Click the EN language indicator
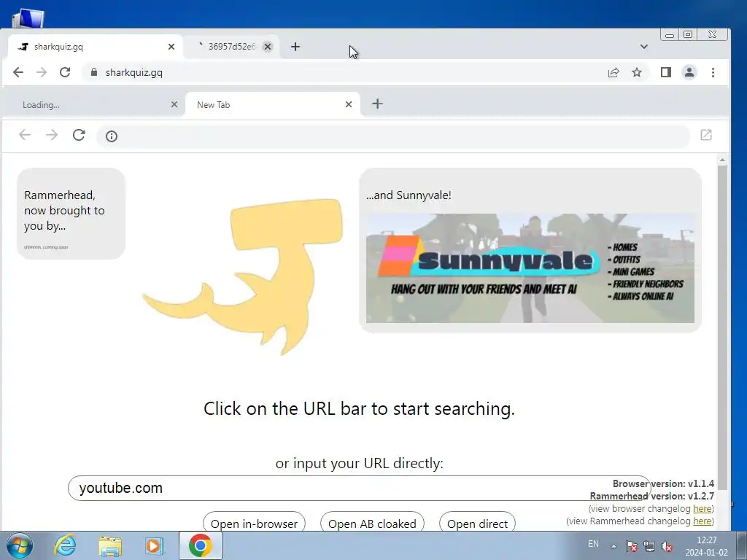747x560 pixels. (593, 544)
